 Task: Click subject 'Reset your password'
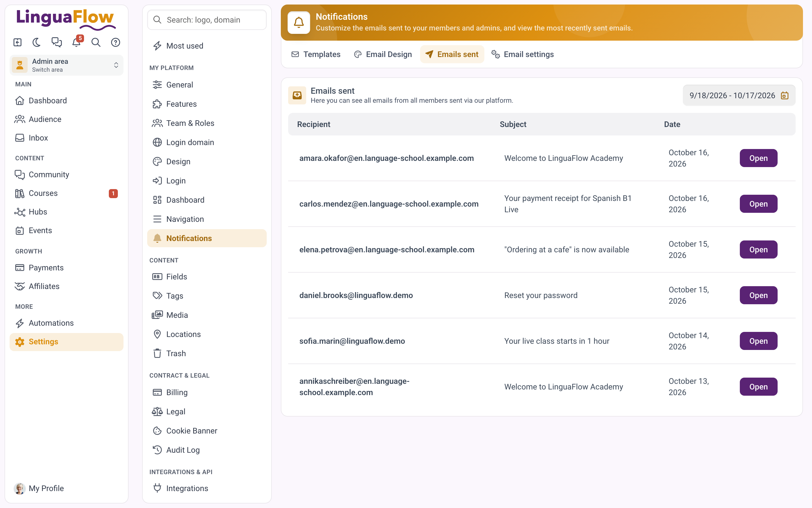coord(541,295)
